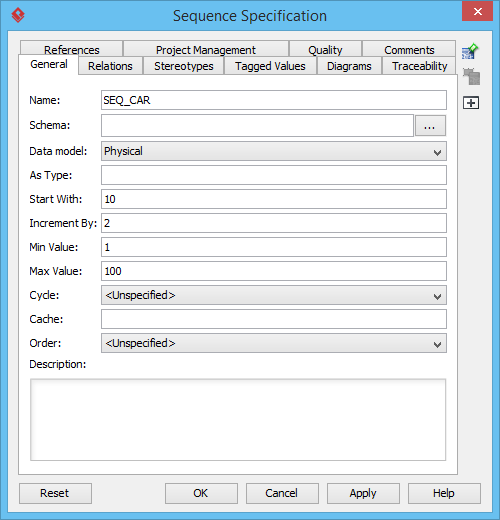This screenshot has height=520, width=500.
Task: Click the empty Schema input field
Action: (x=257, y=125)
